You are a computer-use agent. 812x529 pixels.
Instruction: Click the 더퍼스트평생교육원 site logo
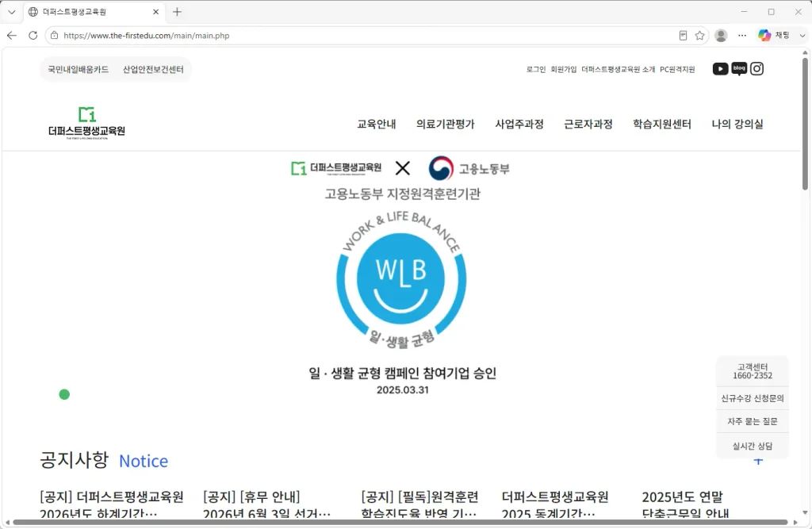86,123
